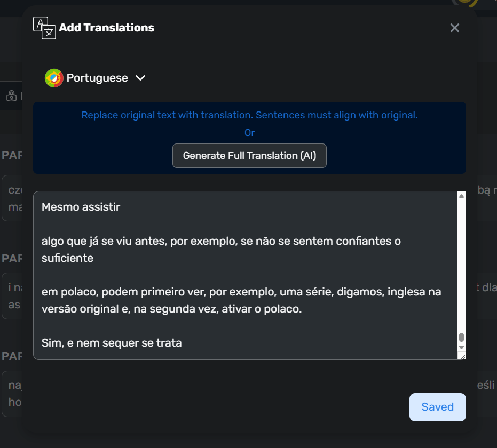The width and height of the screenshot is (497, 448).
Task: Click the Add Translations language icon
Action: (x=44, y=28)
